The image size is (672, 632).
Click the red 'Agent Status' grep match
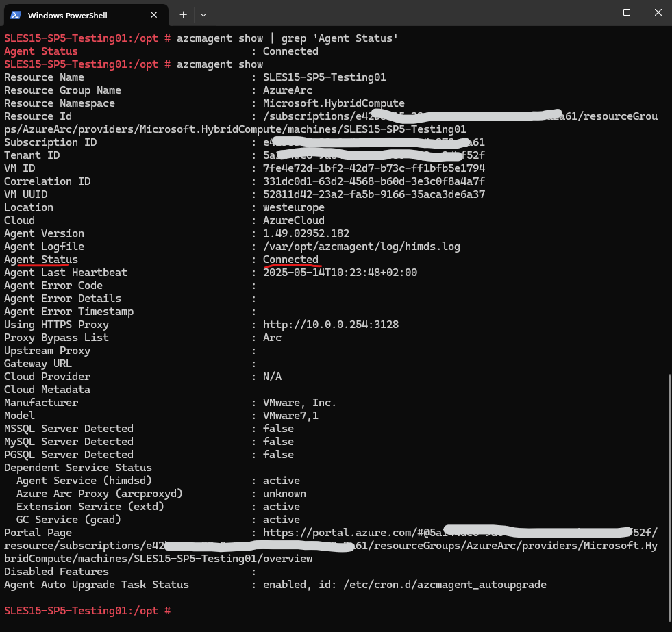(x=40, y=51)
